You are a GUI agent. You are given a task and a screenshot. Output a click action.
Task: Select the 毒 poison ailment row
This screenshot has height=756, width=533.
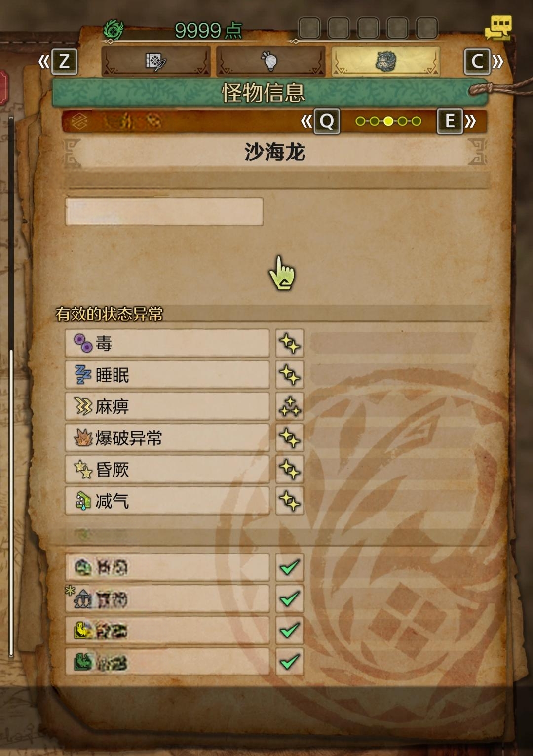tap(167, 343)
